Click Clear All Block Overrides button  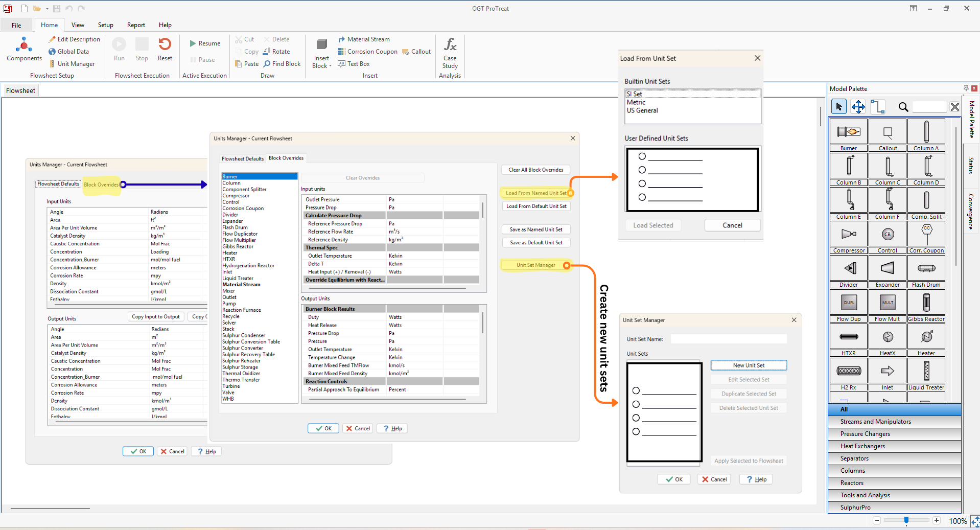click(535, 170)
